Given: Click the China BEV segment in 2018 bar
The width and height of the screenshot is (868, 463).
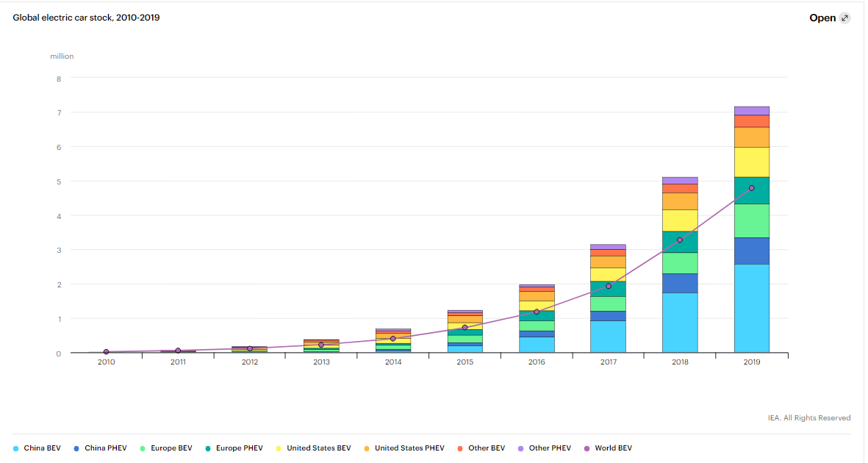Looking at the screenshot, I should point(680,323).
